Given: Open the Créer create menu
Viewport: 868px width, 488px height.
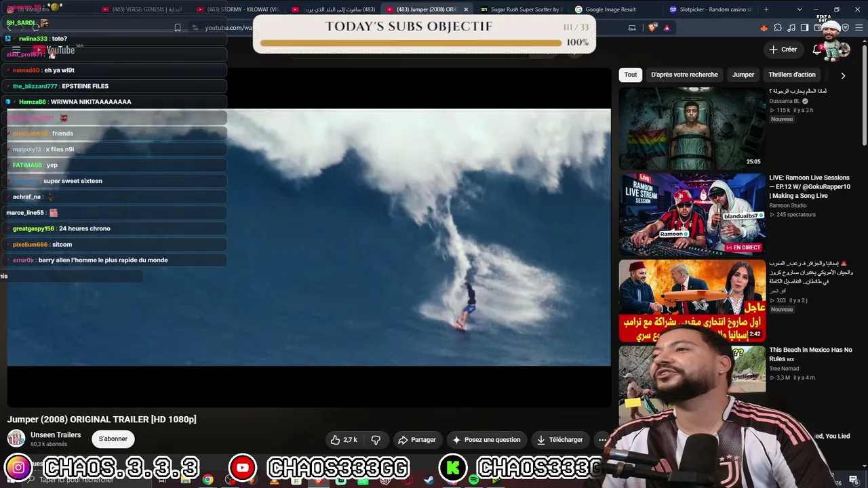Looking at the screenshot, I should pos(783,49).
